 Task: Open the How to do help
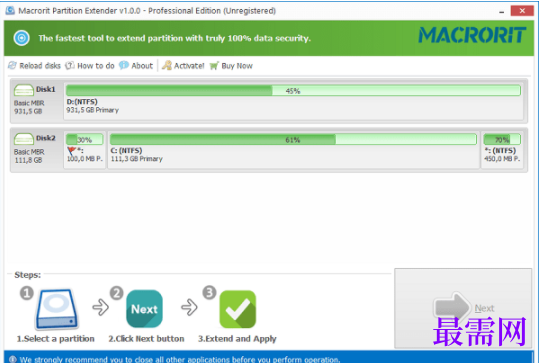click(90, 65)
